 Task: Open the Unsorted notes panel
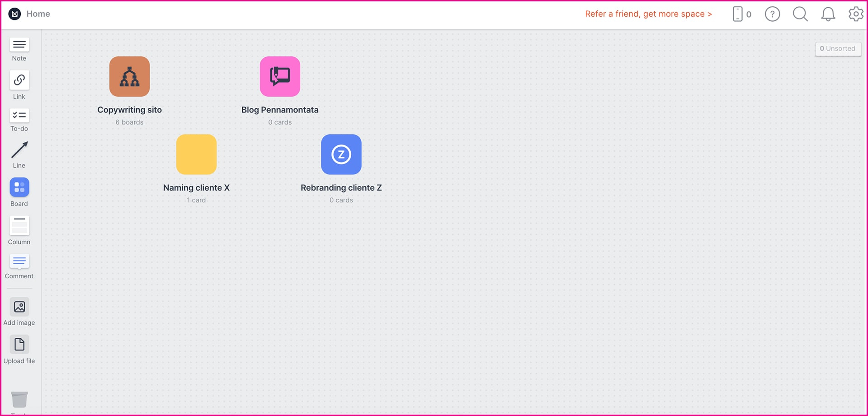838,49
